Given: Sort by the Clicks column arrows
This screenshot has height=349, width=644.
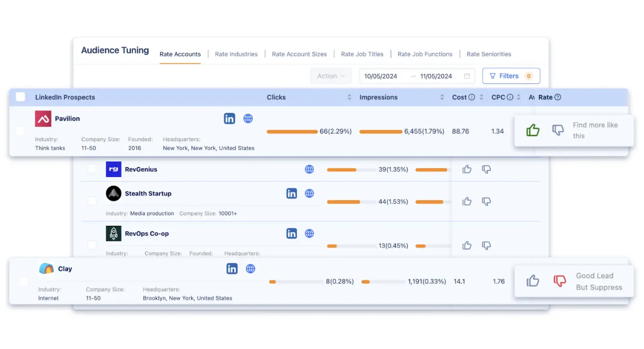Looking at the screenshot, I should [350, 97].
